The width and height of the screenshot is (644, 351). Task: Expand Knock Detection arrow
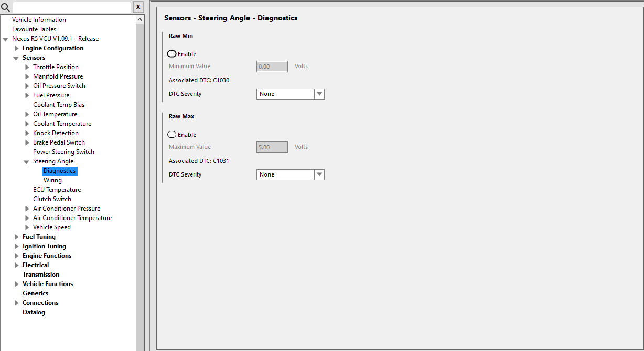point(27,133)
